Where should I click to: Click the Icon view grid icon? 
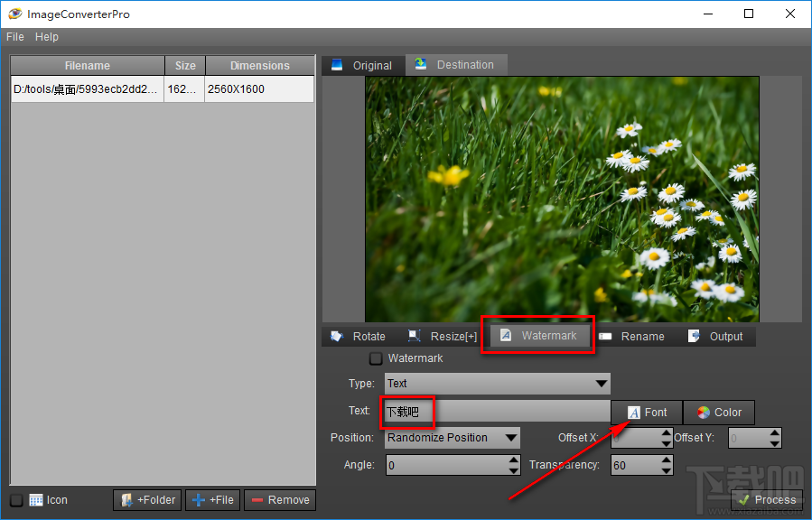36,500
